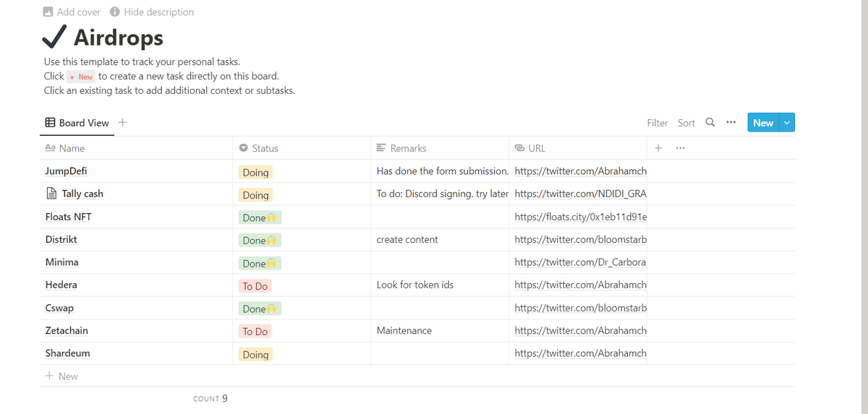Screen dimensions: 868x414
Task: Open the Shardeum row name
Action: [x=67, y=353]
